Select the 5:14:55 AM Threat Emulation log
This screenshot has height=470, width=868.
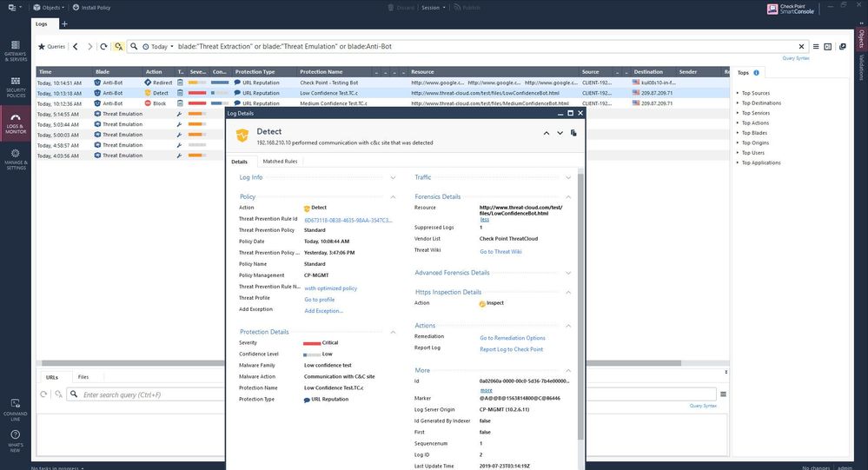coord(130,114)
